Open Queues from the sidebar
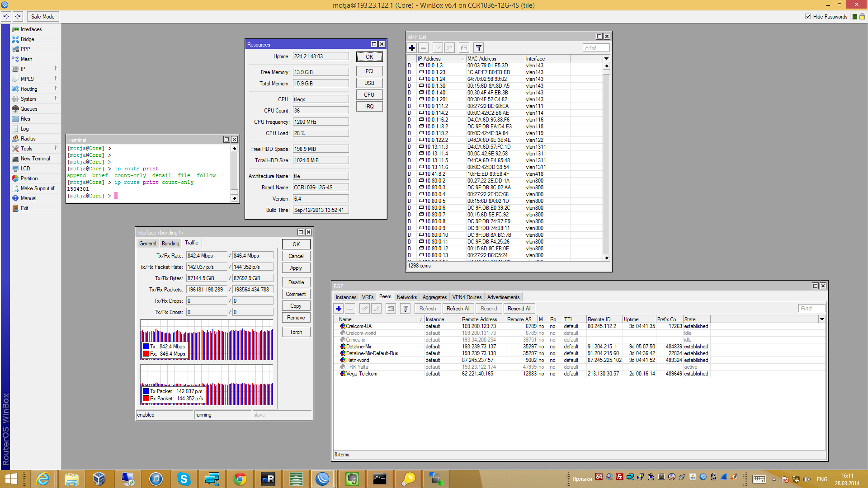The width and height of the screenshot is (868, 488). (x=29, y=109)
